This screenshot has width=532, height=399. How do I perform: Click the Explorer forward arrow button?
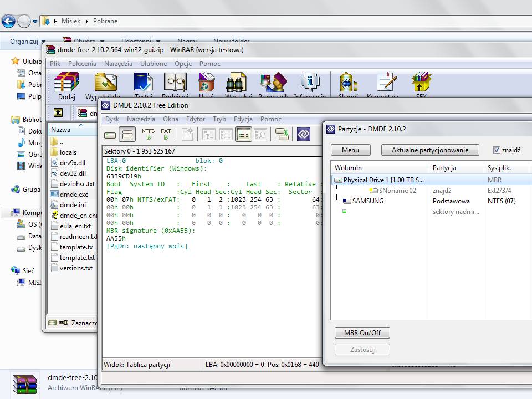click(24, 21)
